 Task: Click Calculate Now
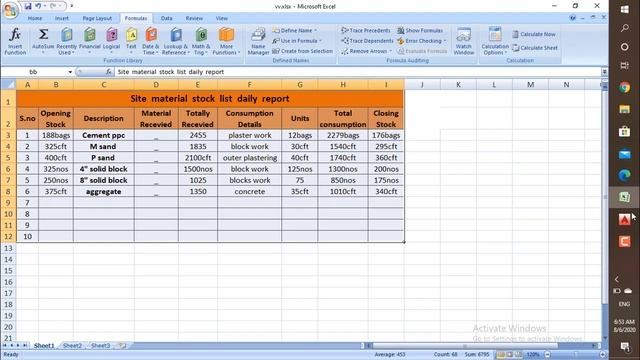[534, 34]
